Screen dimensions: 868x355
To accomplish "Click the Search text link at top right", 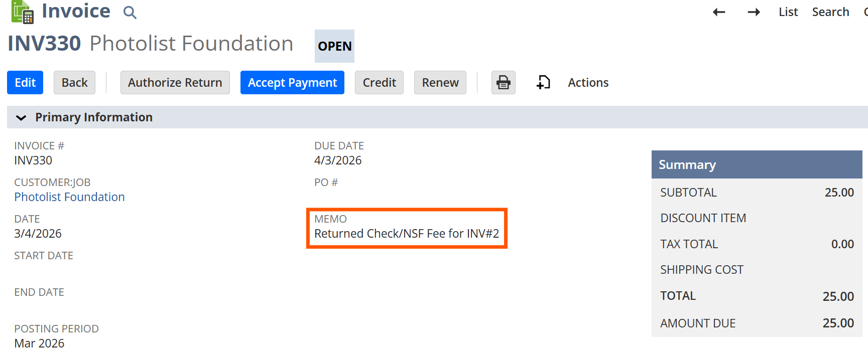I will 830,12.
